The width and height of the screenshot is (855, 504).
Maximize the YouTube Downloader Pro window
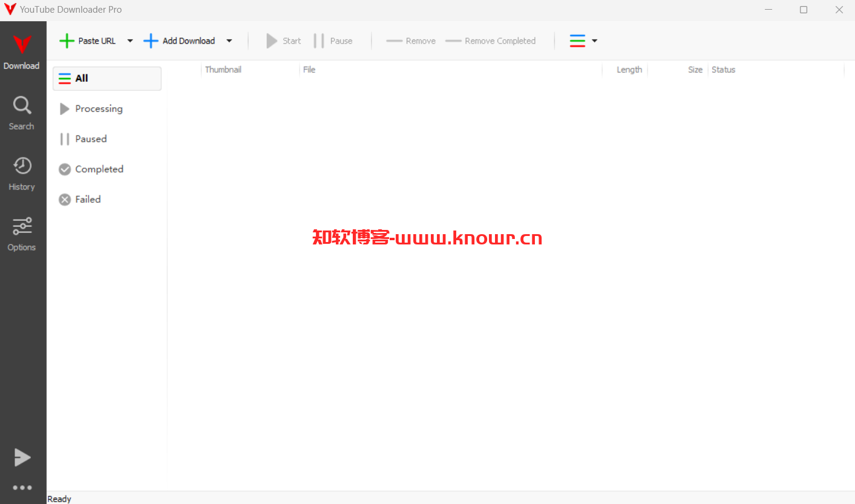804,9
